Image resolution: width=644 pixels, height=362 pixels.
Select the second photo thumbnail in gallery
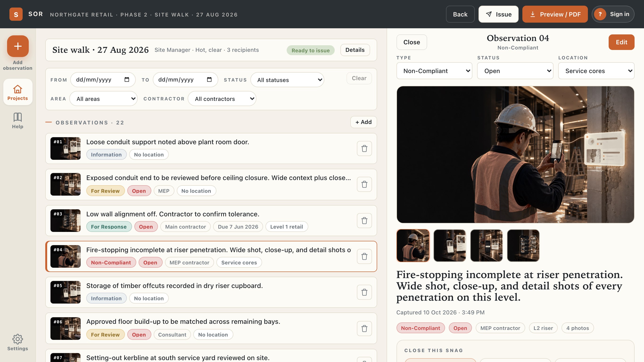click(x=450, y=246)
